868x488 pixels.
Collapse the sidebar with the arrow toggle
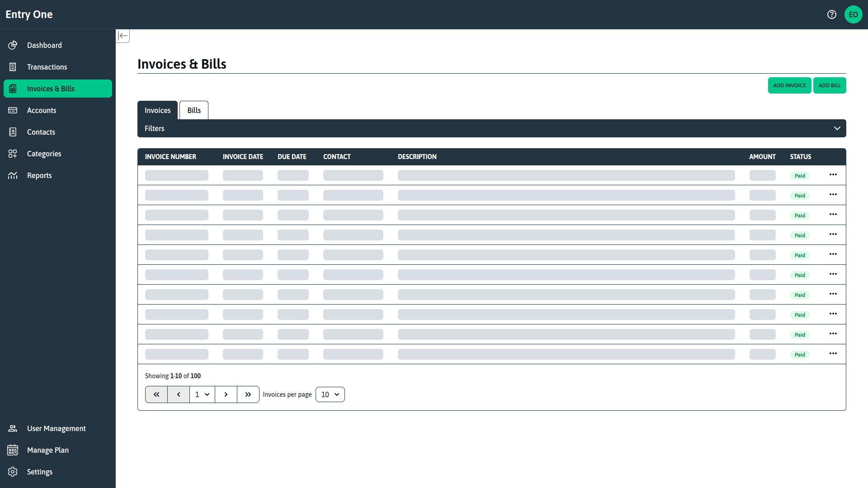(x=123, y=36)
